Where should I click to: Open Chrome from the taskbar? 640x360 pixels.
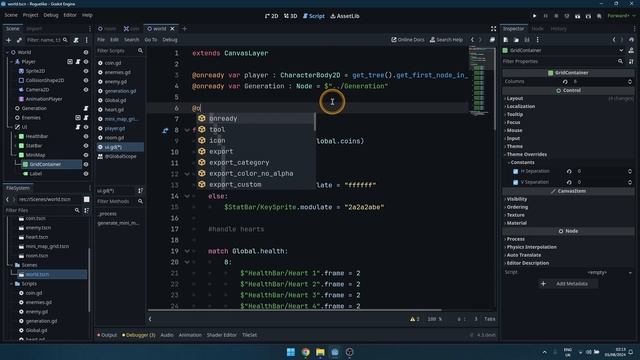[x=305, y=352]
